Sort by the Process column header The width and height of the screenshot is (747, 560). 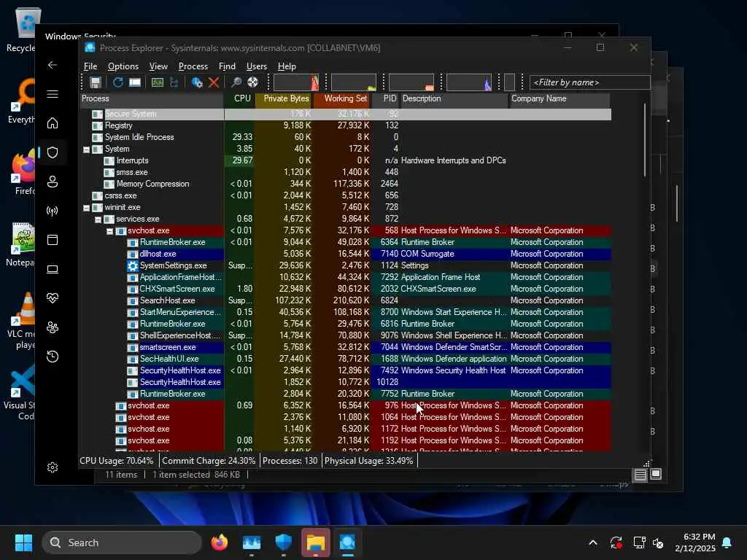coord(152,98)
